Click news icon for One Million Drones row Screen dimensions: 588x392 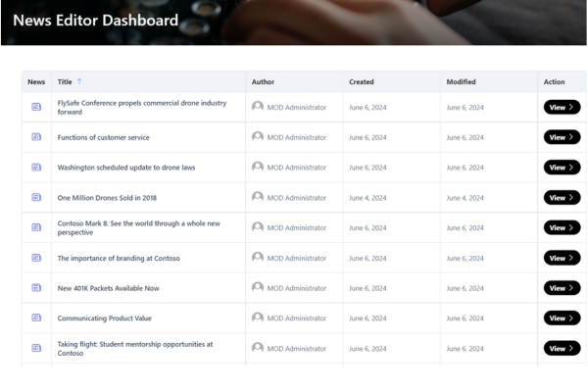click(x=36, y=197)
